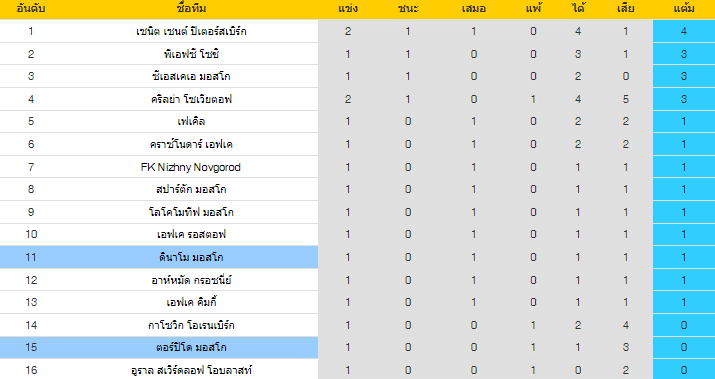Image resolution: width=715 pixels, height=379 pixels.
Task: Click goals scored 0 for อูราล
Action: coord(578,370)
